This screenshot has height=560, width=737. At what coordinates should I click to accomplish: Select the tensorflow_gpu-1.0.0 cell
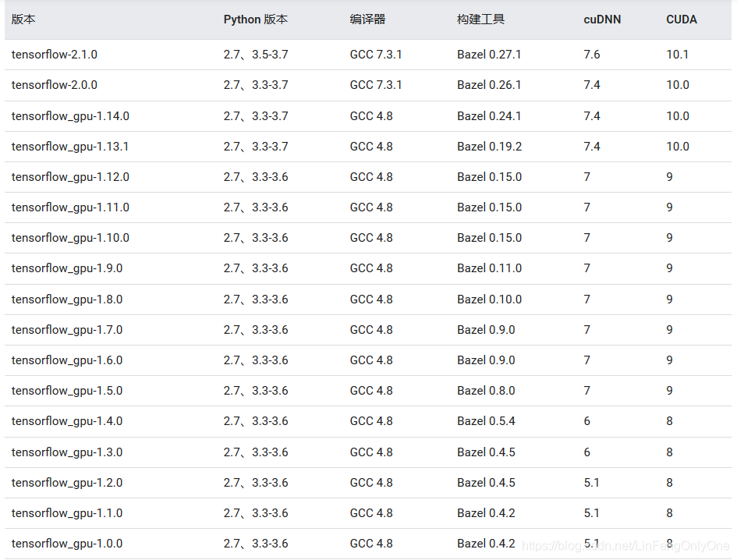click(67, 544)
